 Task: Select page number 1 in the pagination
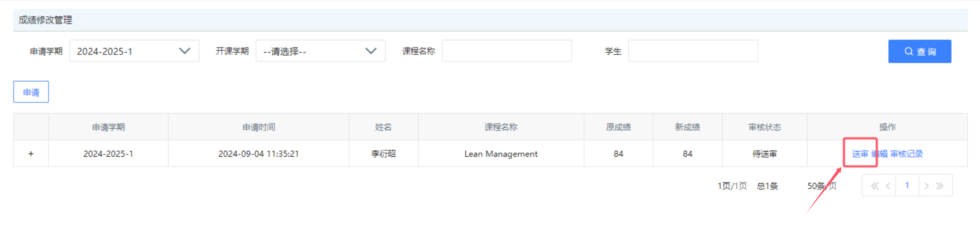tap(907, 186)
